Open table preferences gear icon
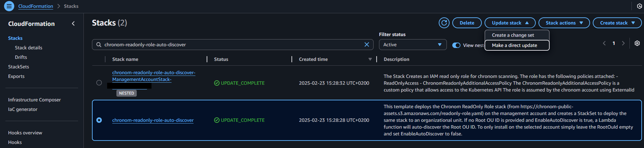The width and height of the screenshot is (644, 148). 637,43
